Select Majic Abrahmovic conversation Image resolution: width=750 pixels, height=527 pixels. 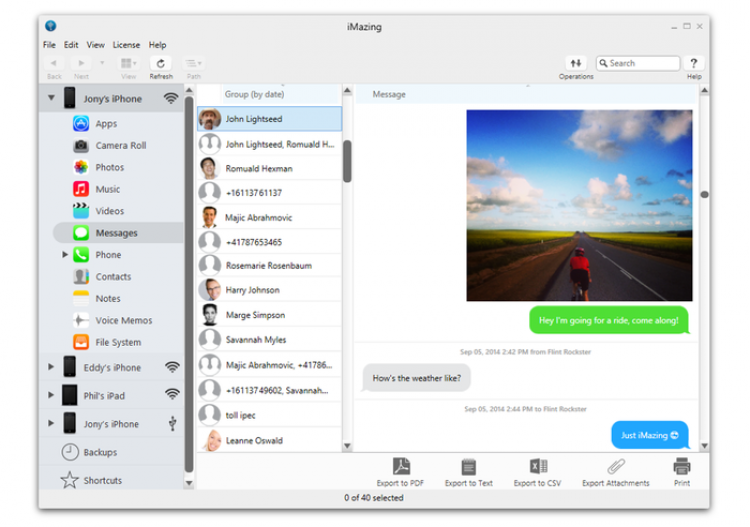(270, 218)
